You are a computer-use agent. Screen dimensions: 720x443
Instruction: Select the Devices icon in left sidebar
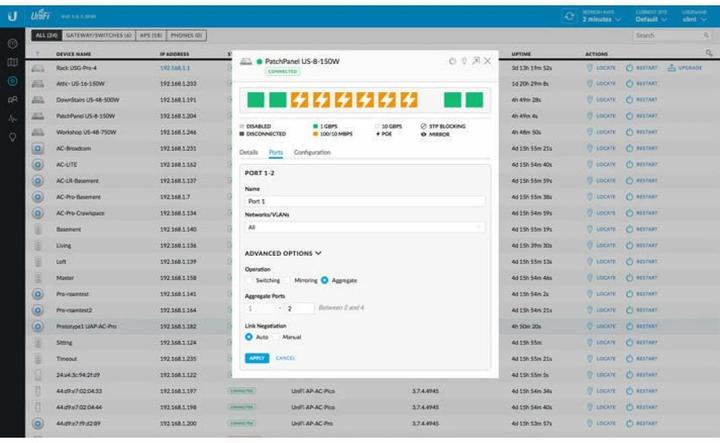(12, 81)
